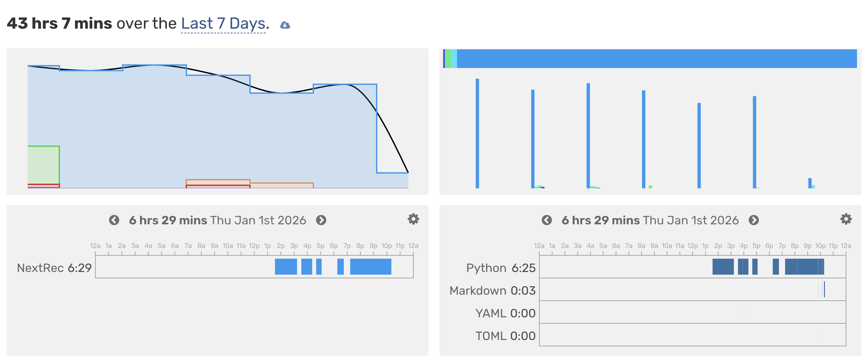868x362 pixels.
Task: Click the Python language label
Action: (486, 268)
